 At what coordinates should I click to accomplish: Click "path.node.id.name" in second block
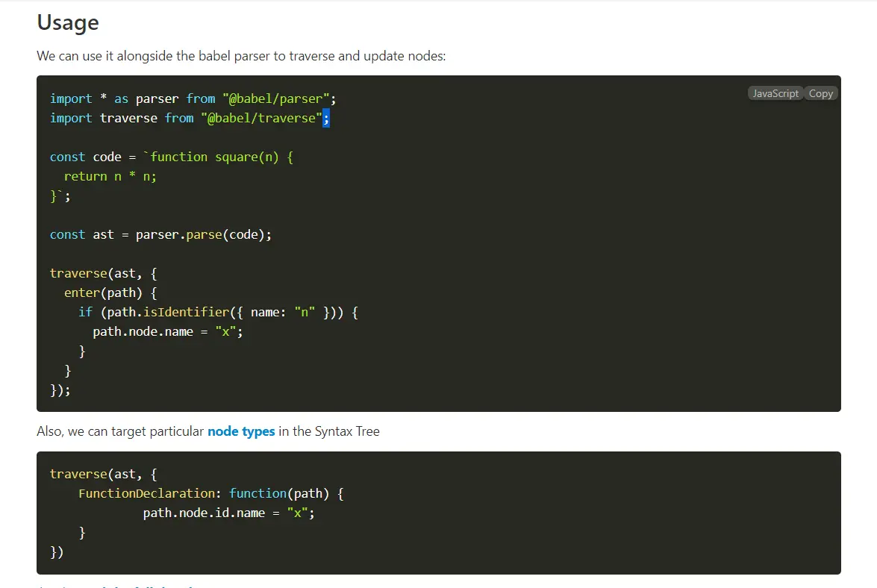(205, 513)
